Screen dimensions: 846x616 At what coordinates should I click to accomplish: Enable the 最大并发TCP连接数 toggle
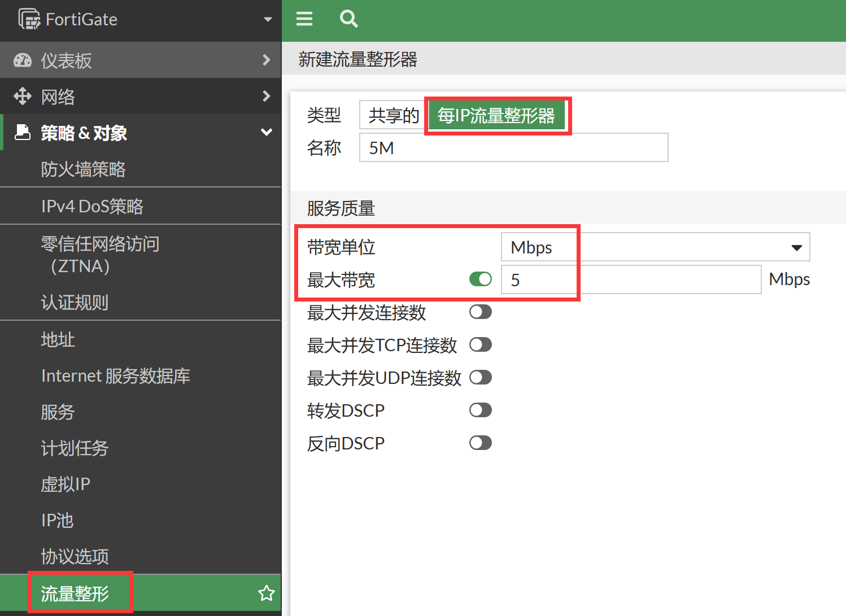click(x=481, y=345)
